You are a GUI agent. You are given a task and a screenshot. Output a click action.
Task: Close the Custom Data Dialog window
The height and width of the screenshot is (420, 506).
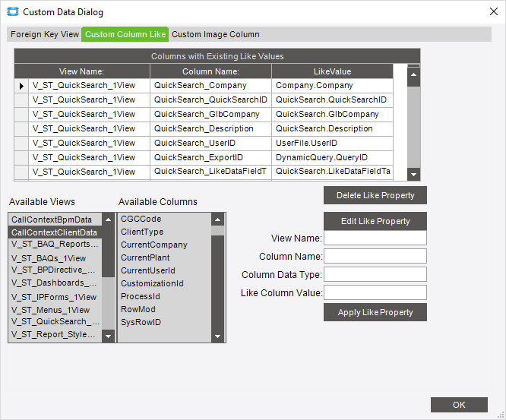493,11
